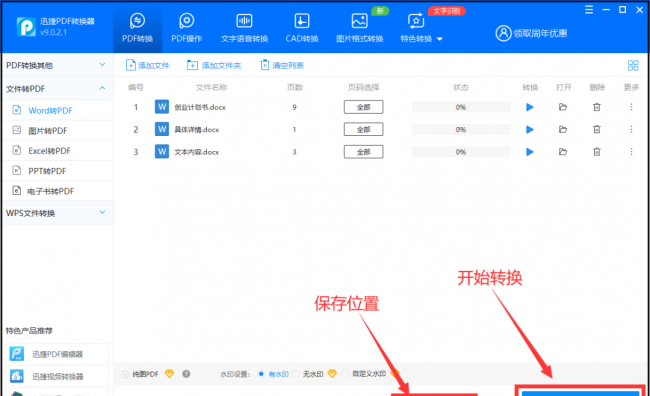
Task: Click 添加文件 button
Action: tap(148, 65)
